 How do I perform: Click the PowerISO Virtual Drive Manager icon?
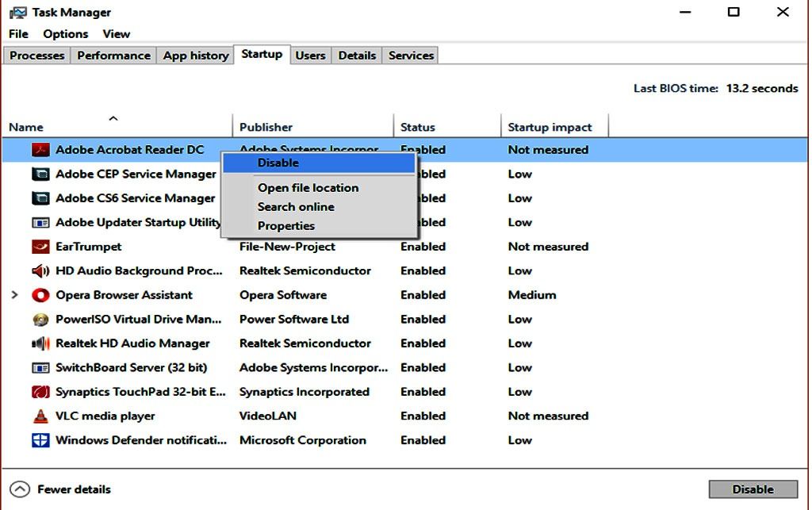[40, 320]
